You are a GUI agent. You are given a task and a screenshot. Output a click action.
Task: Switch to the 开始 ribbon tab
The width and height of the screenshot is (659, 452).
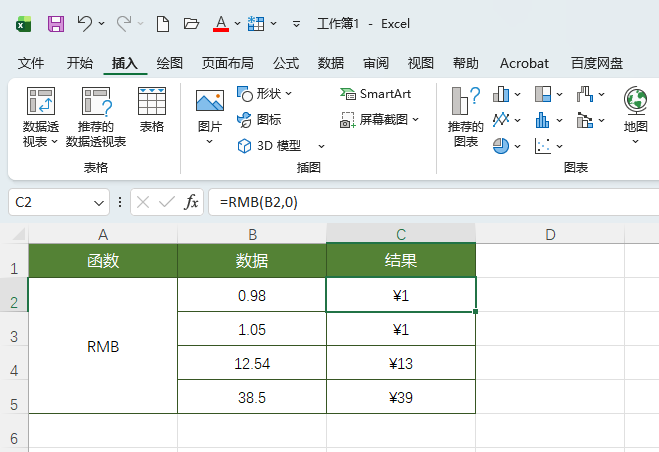click(79, 63)
